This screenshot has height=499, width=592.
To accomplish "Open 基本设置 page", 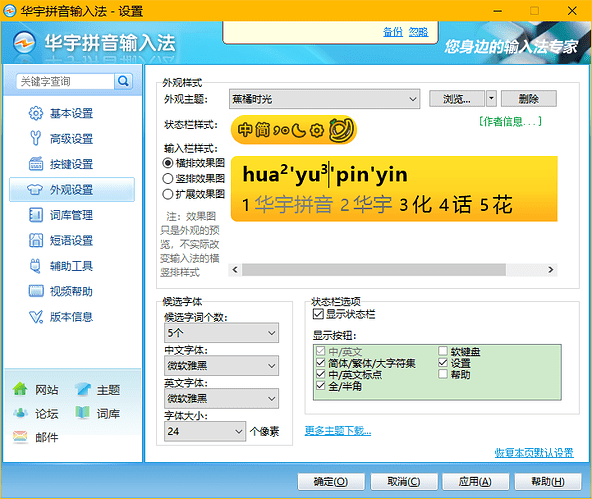I will 72,113.
